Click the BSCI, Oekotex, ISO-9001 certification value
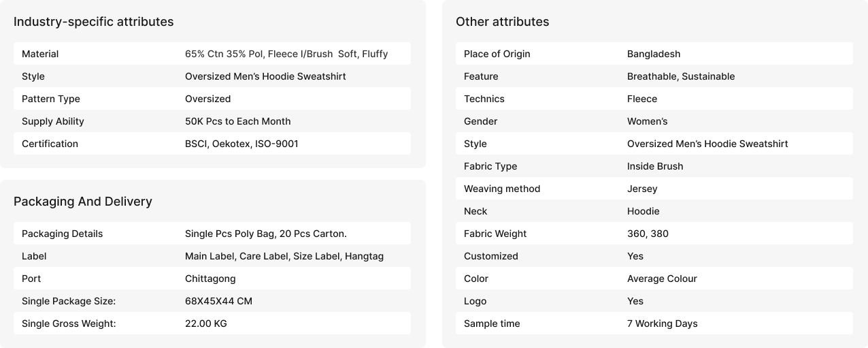The height and width of the screenshot is (348, 868). pyautogui.click(x=241, y=144)
